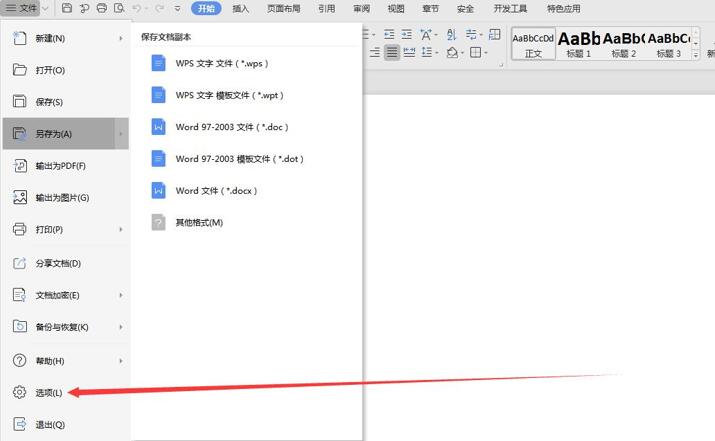Save copy as WPS 文字 模板文件 (*.wpt)
Screen dimensions: 715x441
(247, 95)
